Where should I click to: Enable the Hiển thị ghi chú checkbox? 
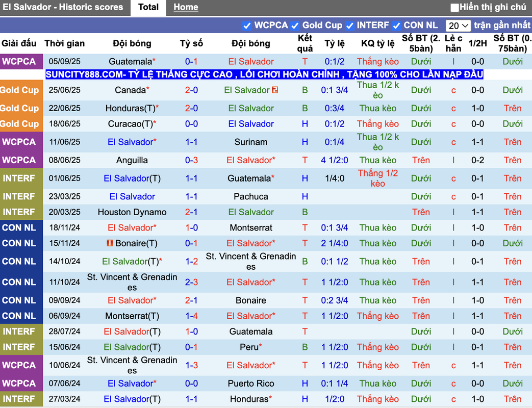coord(454,8)
